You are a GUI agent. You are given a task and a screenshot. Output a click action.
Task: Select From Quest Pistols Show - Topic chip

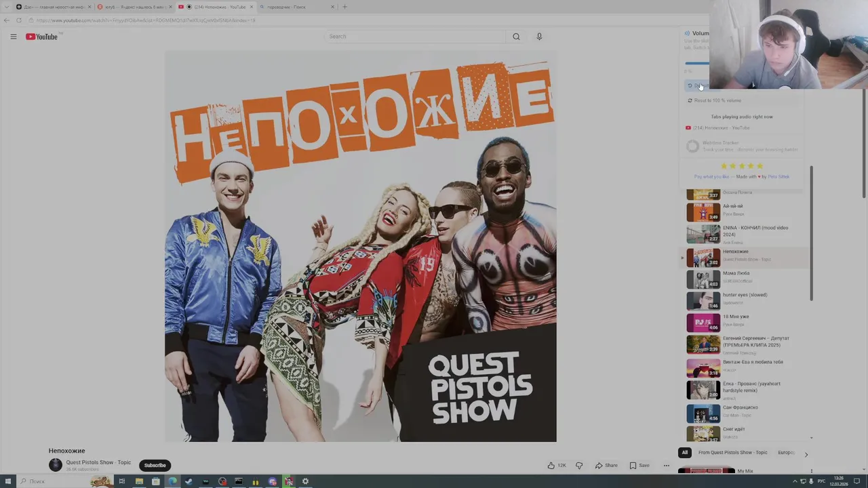click(733, 453)
